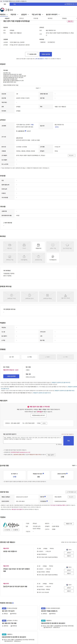This screenshot has height=644, width=77.
Task: Click 보기 button next to 이메일
Action: (x=44, y=423)
